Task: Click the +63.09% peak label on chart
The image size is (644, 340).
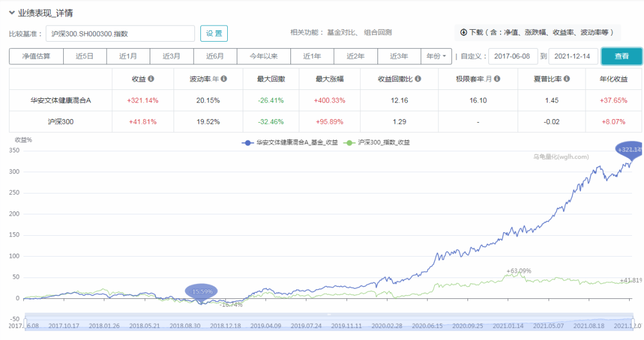Action: (x=519, y=271)
